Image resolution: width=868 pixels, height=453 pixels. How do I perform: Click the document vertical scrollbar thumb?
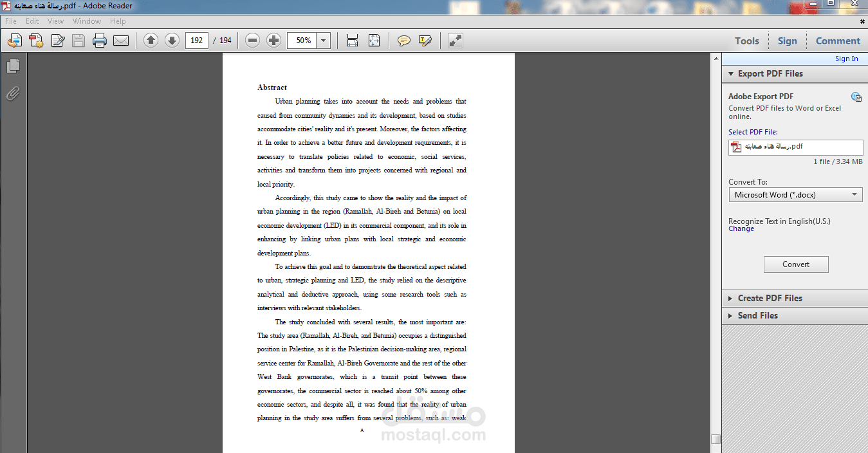point(716,439)
